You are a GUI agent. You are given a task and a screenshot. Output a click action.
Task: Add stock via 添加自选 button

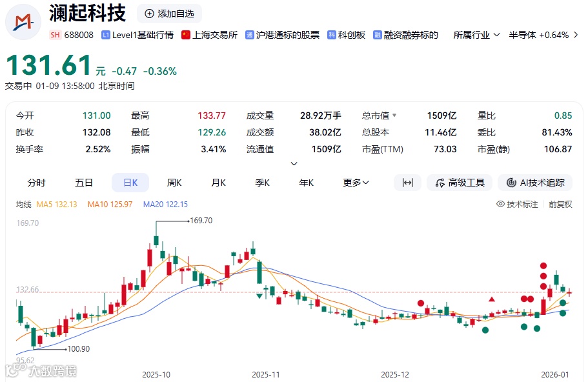tap(169, 14)
